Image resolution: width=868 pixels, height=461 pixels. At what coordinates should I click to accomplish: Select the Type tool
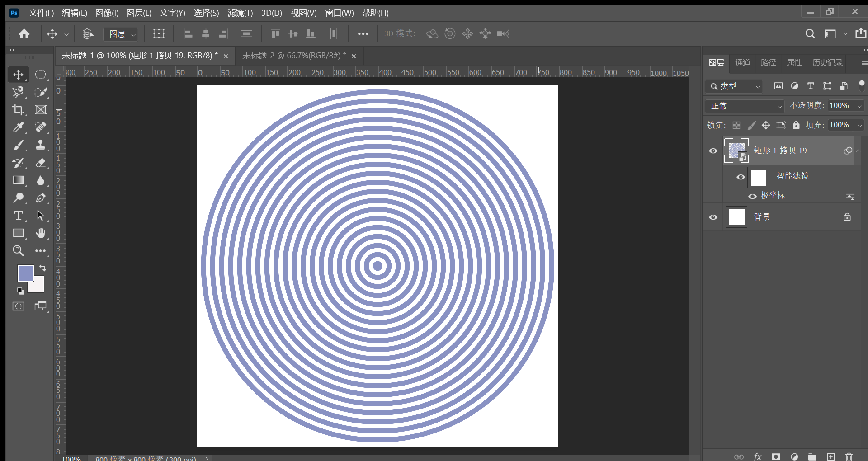pyautogui.click(x=18, y=216)
